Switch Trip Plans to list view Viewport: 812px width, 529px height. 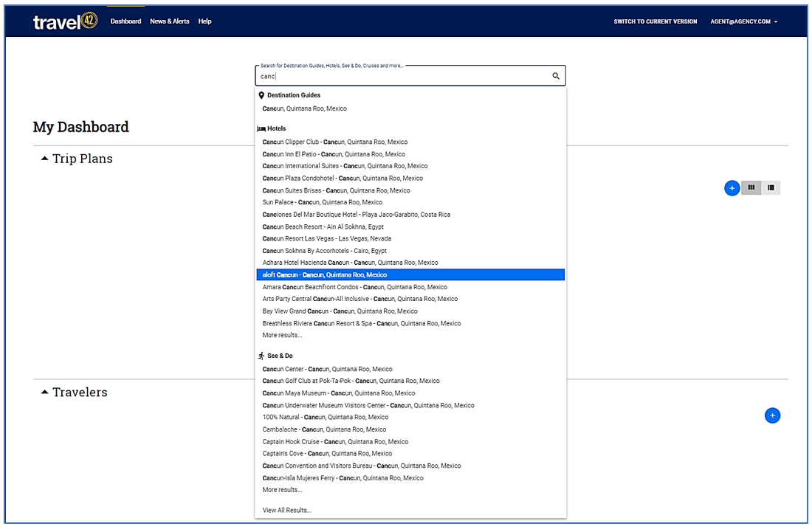click(x=771, y=188)
